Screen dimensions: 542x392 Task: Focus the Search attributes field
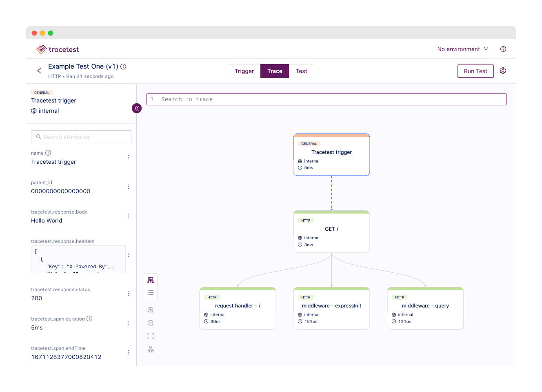pyautogui.click(x=81, y=137)
